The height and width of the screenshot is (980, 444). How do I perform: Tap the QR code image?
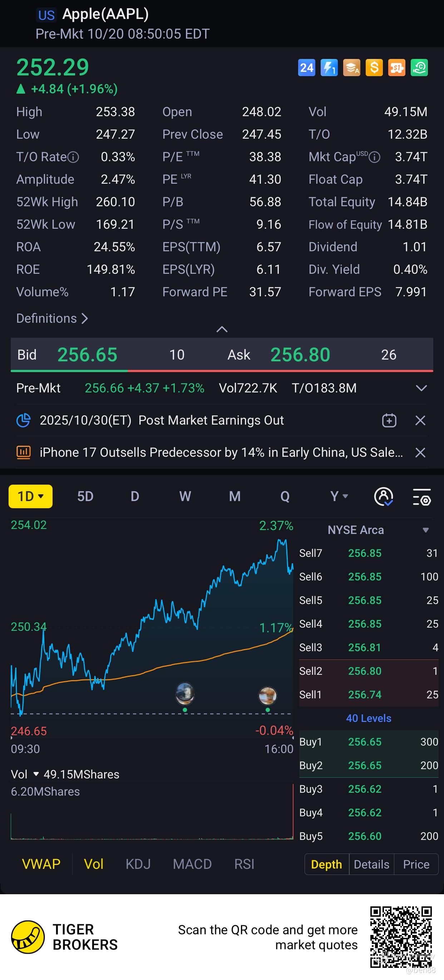point(401,937)
